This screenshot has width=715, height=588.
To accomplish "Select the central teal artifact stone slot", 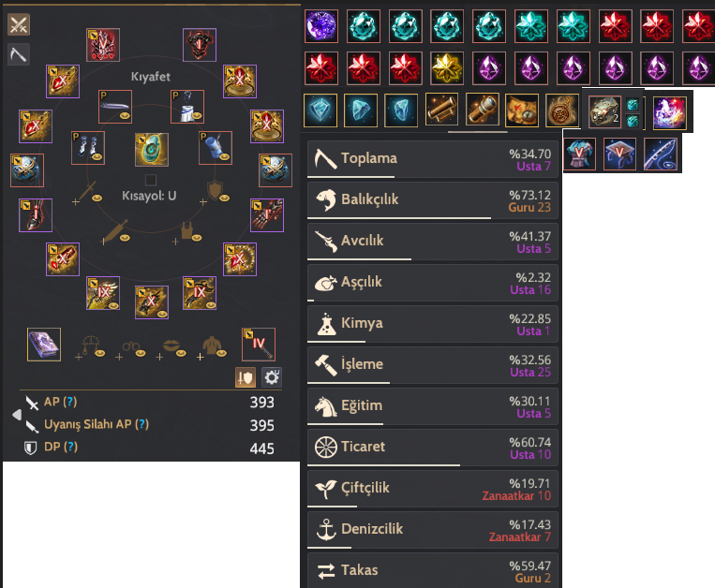I will [x=152, y=150].
